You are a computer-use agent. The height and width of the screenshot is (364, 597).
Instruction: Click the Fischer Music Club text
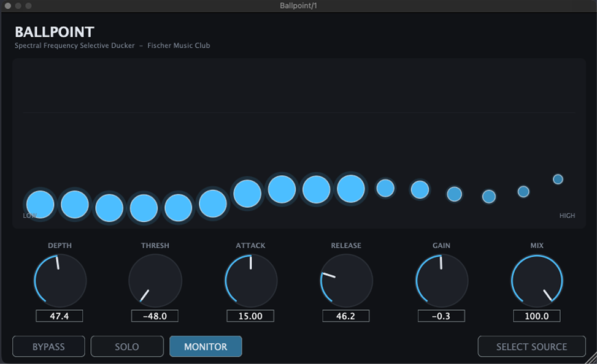[179, 45]
